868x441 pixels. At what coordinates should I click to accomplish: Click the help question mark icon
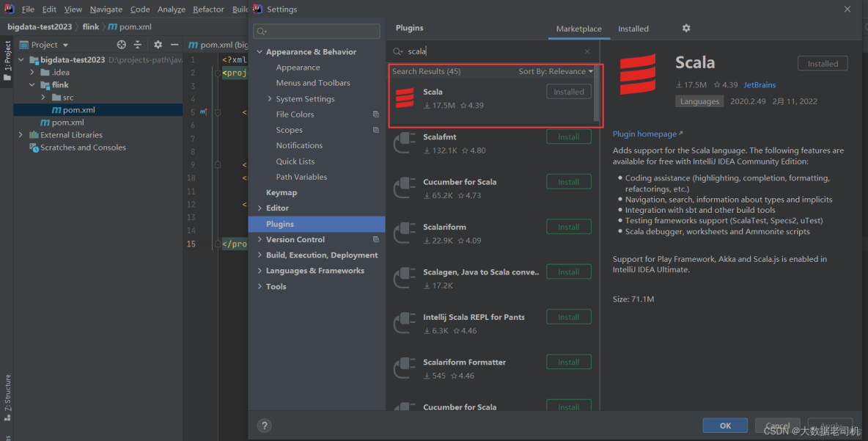[264, 425]
